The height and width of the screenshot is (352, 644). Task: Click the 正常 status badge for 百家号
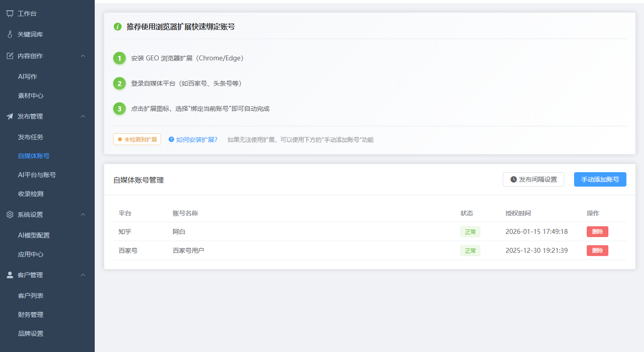pos(470,250)
